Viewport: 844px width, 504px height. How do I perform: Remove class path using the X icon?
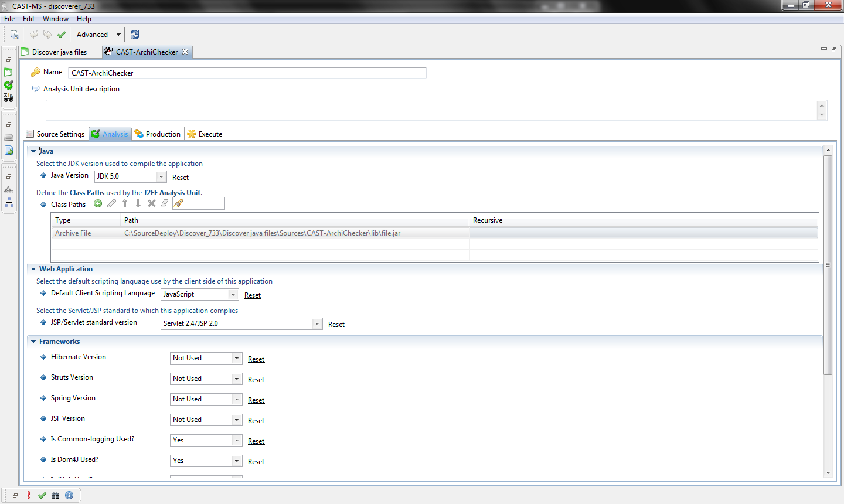[x=152, y=203]
